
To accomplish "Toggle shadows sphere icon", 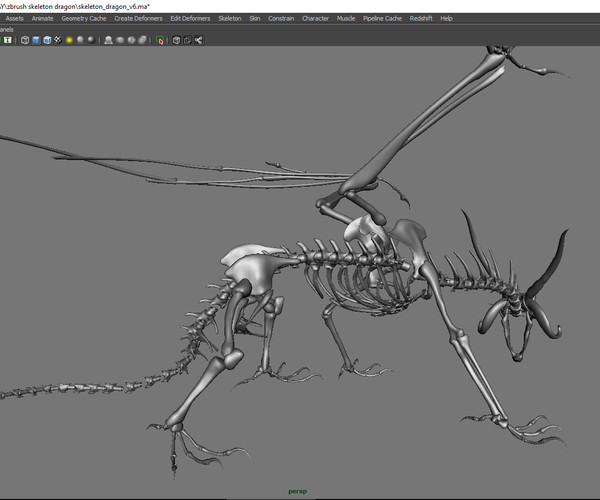I will 80,40.
